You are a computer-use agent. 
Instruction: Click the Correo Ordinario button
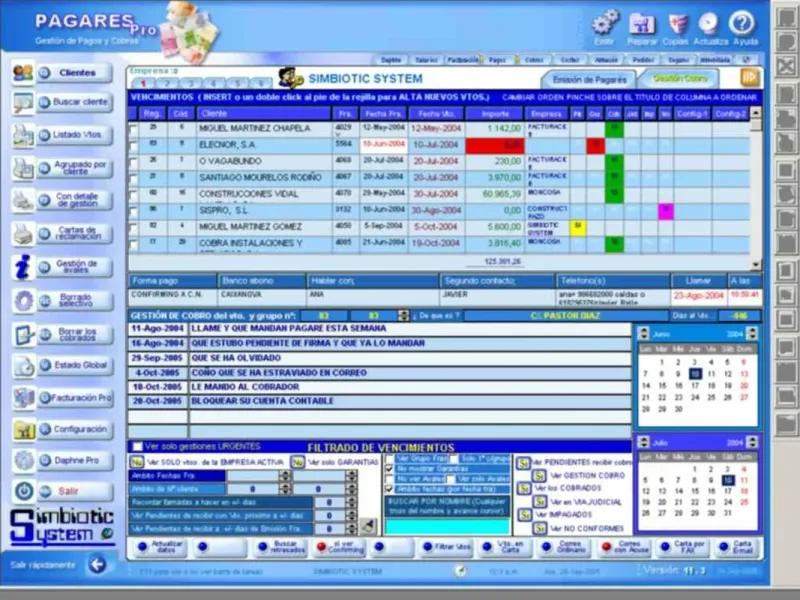(x=565, y=547)
